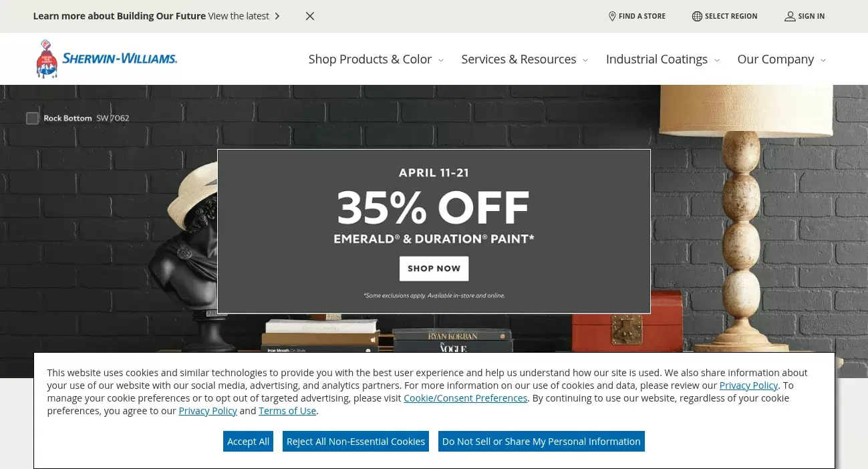Click the Sherwin-Williams logo
This screenshot has height=469, width=868.
[106, 58]
